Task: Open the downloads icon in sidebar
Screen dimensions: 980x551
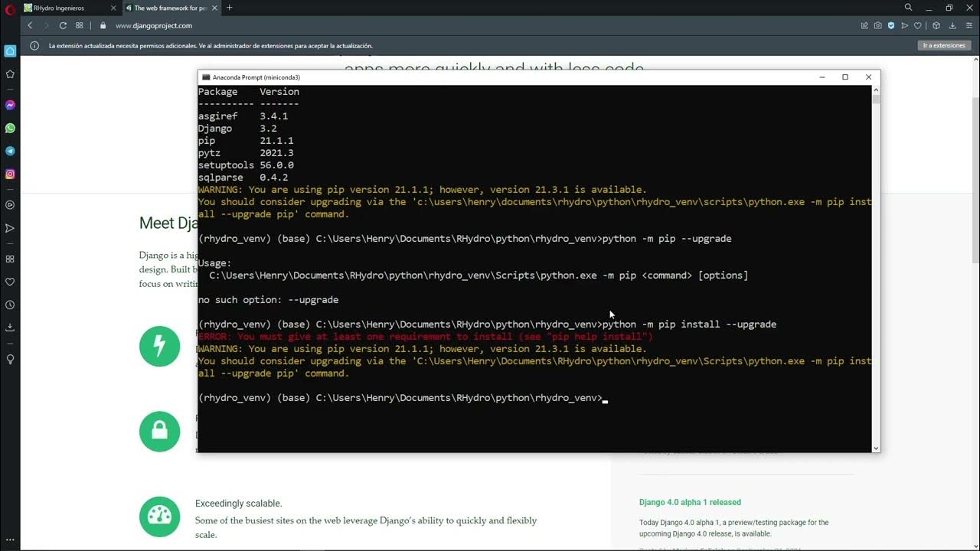Action: coord(10,327)
